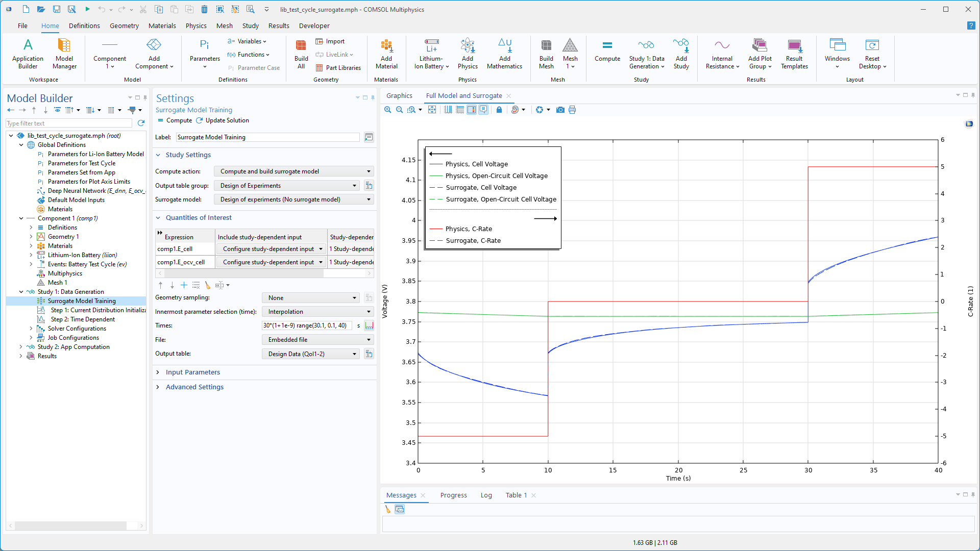Click the Label input field
Viewport: 980px width, 551px height.
(x=268, y=137)
